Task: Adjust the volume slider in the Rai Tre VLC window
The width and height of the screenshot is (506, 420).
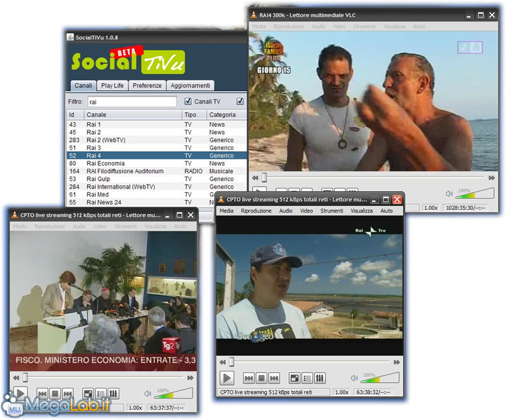Action: [x=380, y=378]
